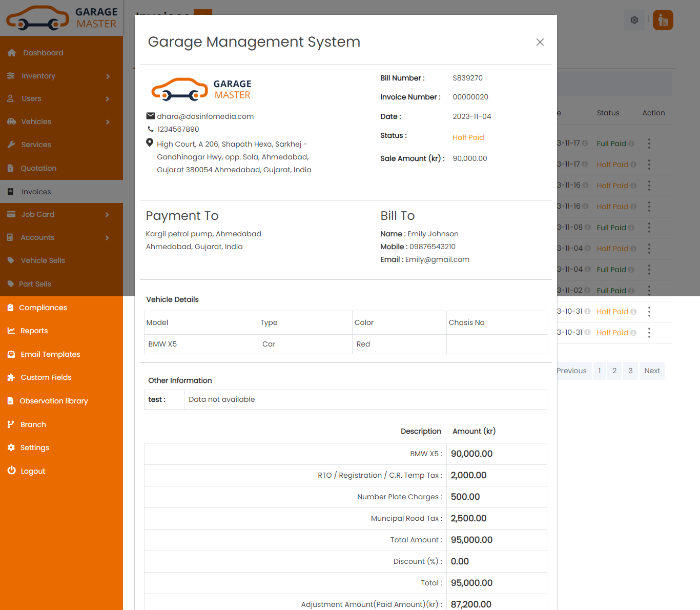Select the Dashboard home icon
Viewport: 700px width, 610px height.
click(x=11, y=52)
